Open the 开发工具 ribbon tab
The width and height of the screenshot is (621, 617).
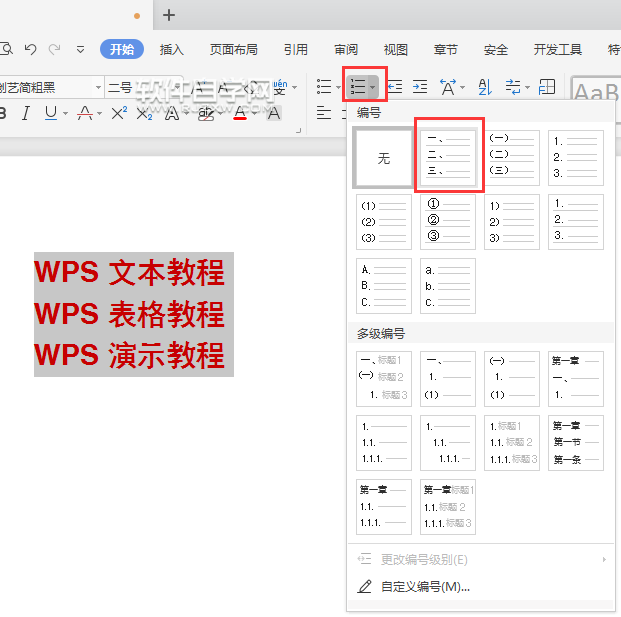point(558,50)
